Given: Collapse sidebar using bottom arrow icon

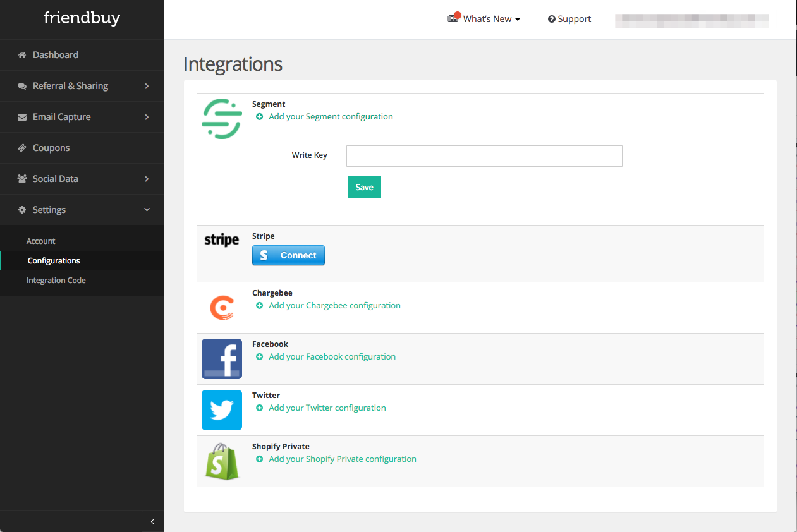Looking at the screenshot, I should coord(152,521).
